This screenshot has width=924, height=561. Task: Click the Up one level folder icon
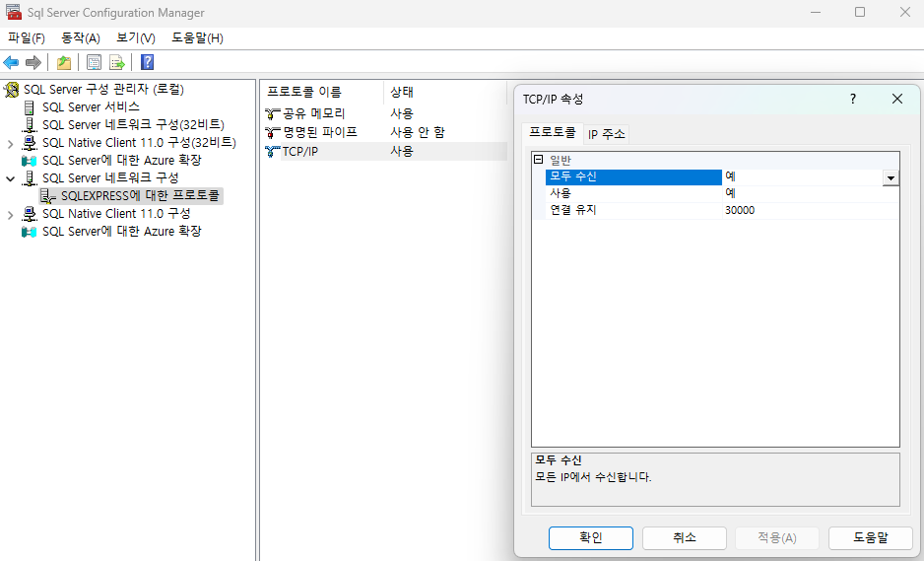(x=64, y=62)
